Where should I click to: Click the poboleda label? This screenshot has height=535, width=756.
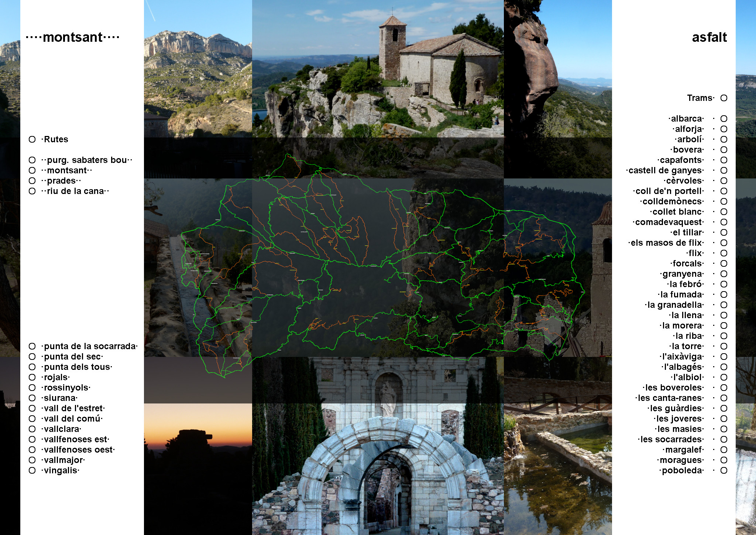point(682,470)
